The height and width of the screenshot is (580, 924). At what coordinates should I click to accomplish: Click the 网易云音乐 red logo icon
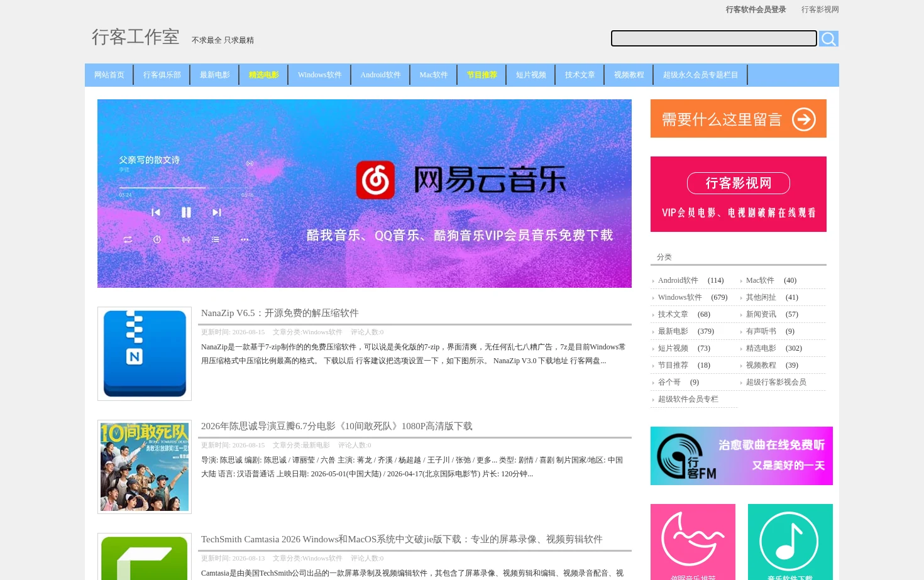coord(375,180)
